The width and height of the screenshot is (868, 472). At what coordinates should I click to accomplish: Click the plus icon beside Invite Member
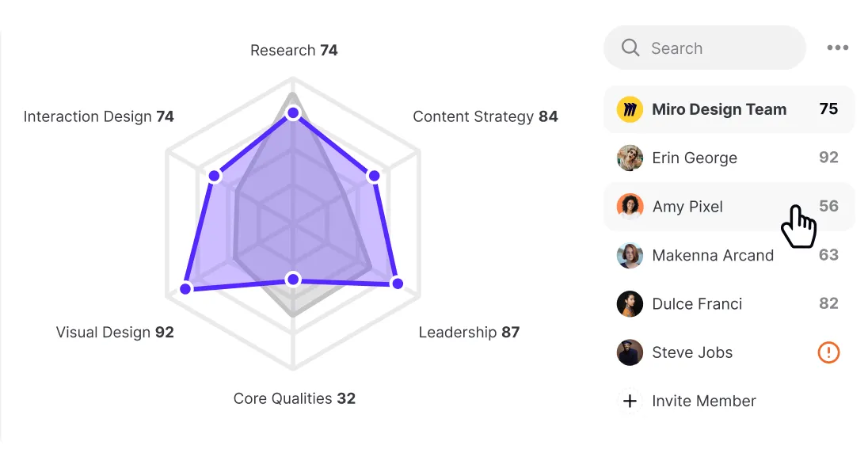click(x=630, y=402)
